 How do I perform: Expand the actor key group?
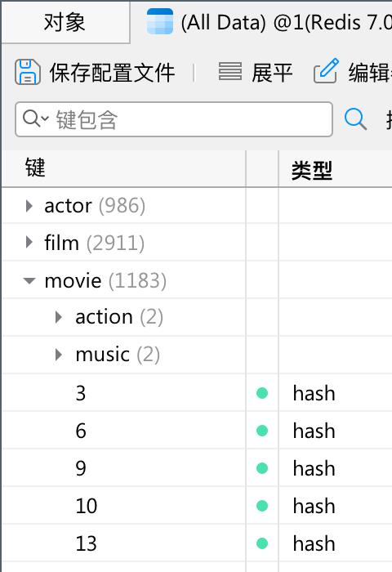(29, 206)
